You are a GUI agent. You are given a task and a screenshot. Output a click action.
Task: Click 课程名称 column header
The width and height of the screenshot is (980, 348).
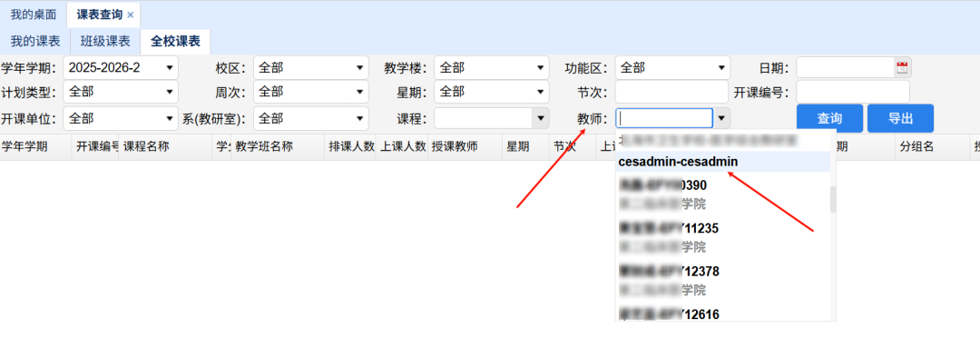click(165, 147)
